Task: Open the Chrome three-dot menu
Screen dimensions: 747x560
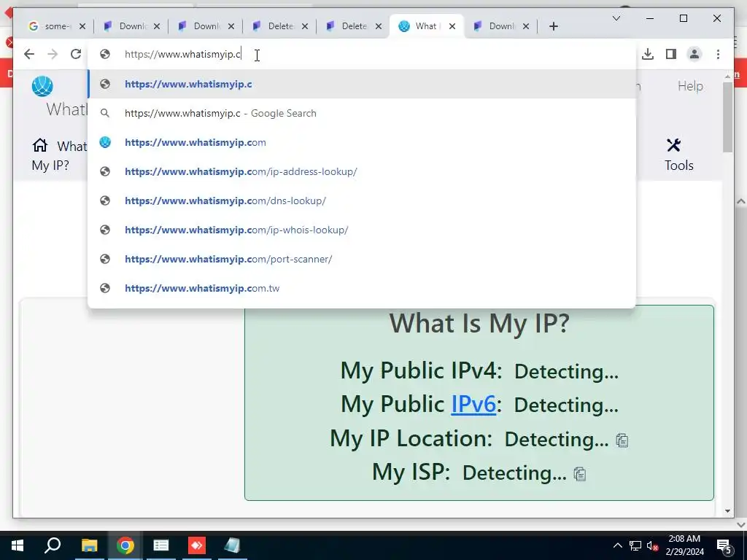Action: click(718, 54)
